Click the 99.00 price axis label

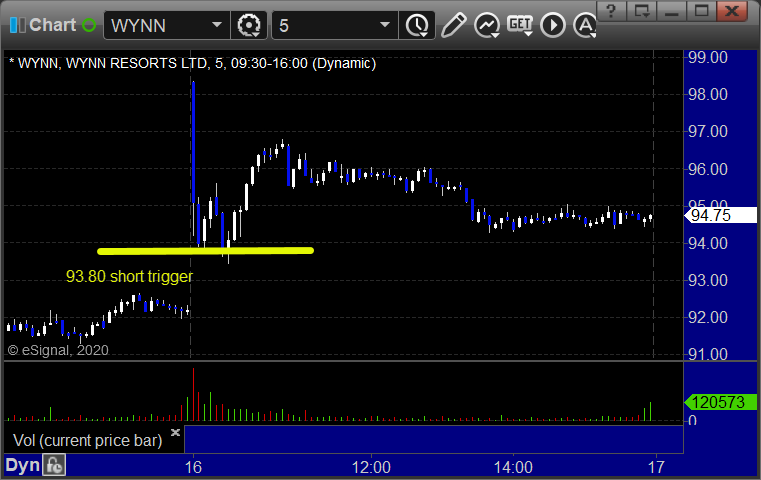[x=708, y=57]
